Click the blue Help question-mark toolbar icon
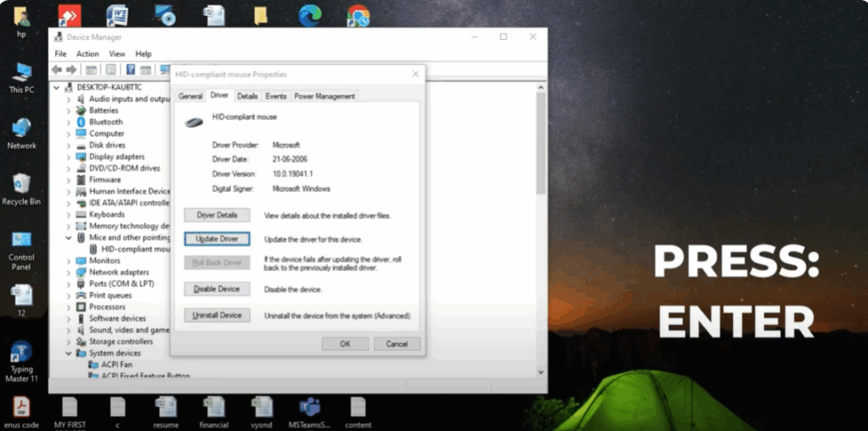Image resolution: width=868 pixels, height=431 pixels. pyautogui.click(x=131, y=70)
